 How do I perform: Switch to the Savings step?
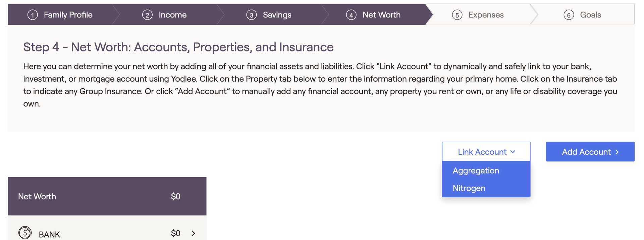(277, 15)
